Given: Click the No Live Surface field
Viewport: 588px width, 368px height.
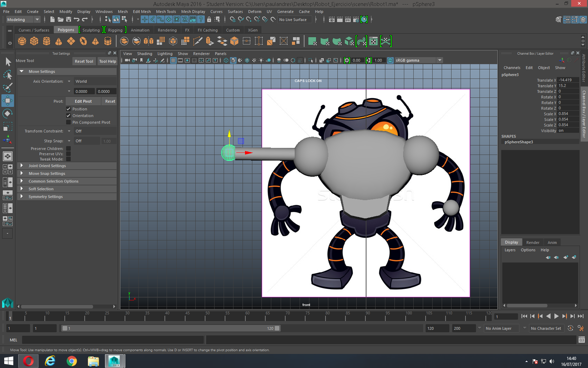Looking at the screenshot, I should tap(295, 20).
